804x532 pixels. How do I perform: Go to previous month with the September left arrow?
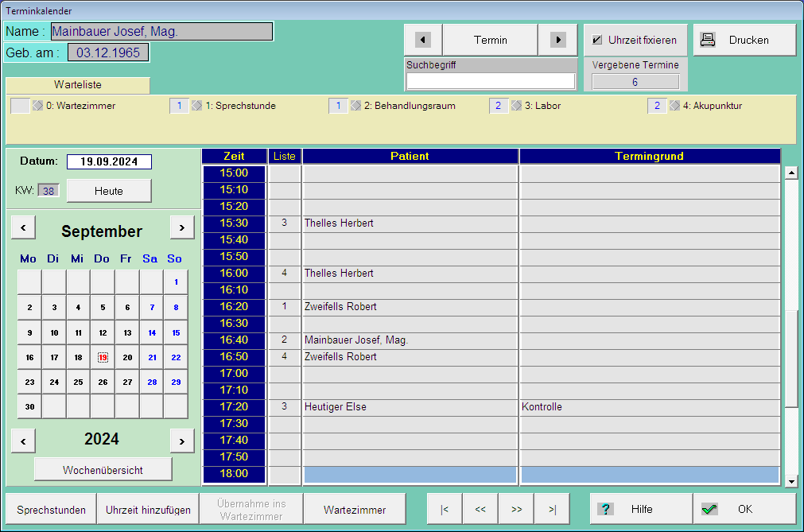coord(23,227)
